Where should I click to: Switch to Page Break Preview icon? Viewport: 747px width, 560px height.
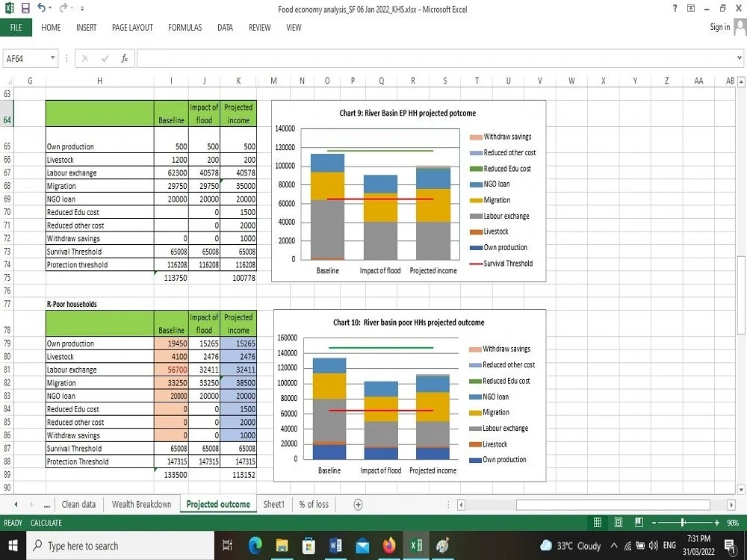pyautogui.click(x=639, y=523)
